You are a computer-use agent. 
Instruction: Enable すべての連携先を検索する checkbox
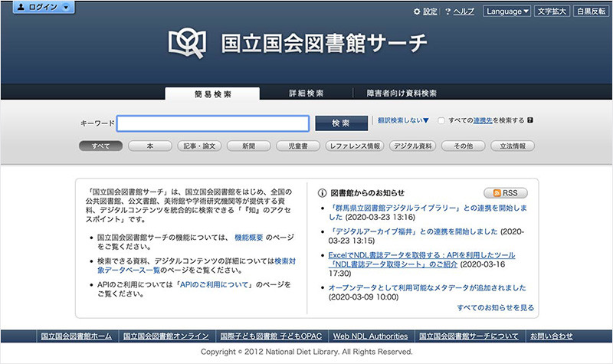pyautogui.click(x=441, y=121)
